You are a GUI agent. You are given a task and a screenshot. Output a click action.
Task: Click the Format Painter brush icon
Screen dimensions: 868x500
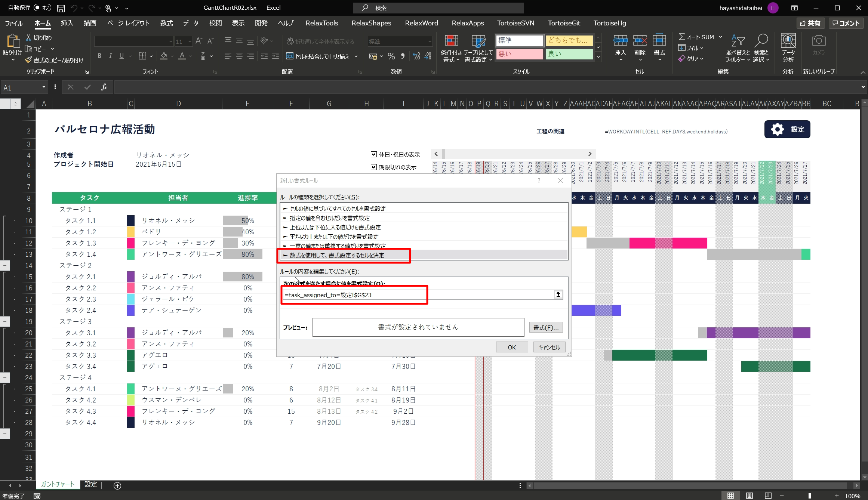pyautogui.click(x=28, y=60)
